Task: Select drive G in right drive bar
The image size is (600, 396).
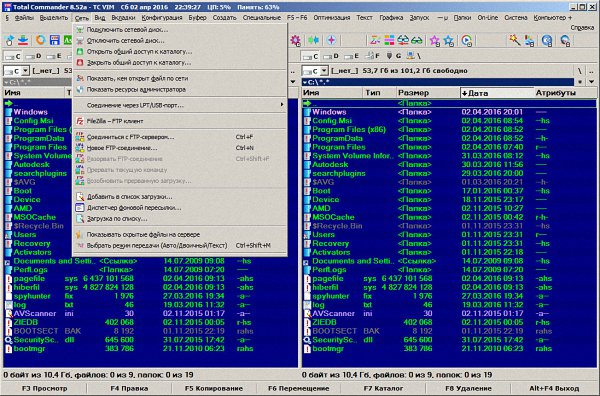Action: click(393, 56)
